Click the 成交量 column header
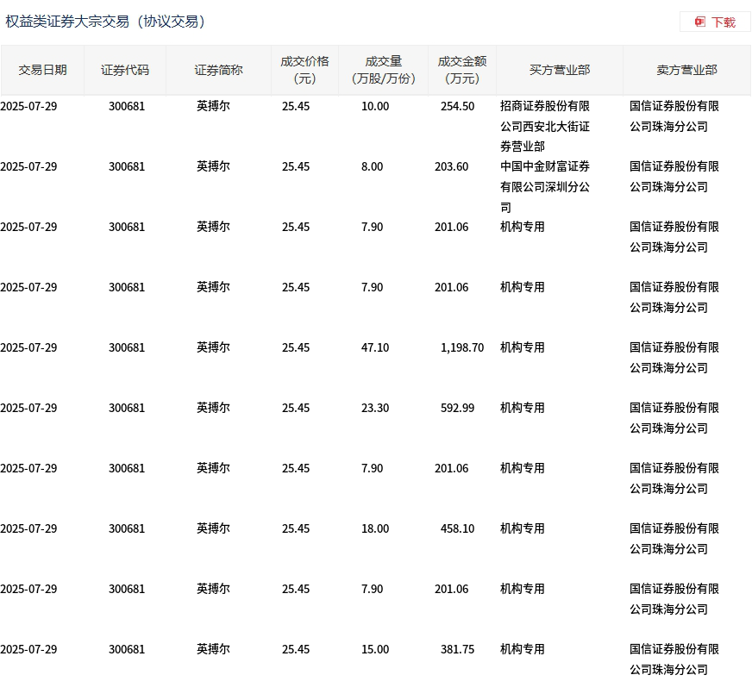 383,70
